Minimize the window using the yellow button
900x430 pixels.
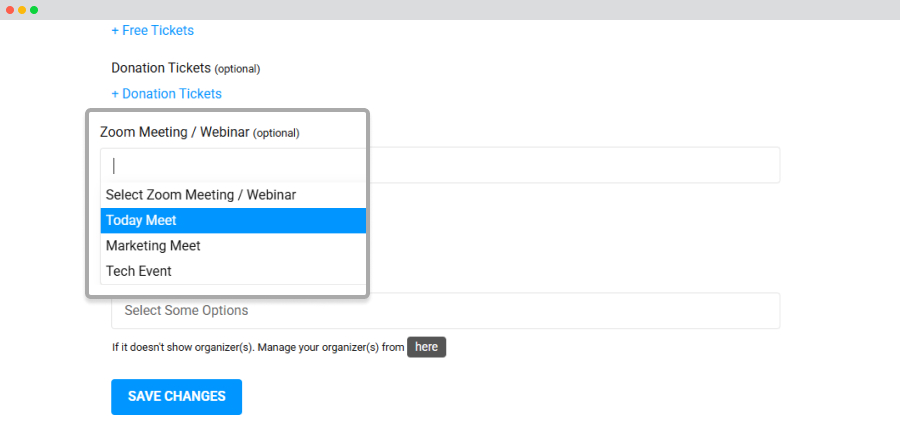click(x=22, y=10)
